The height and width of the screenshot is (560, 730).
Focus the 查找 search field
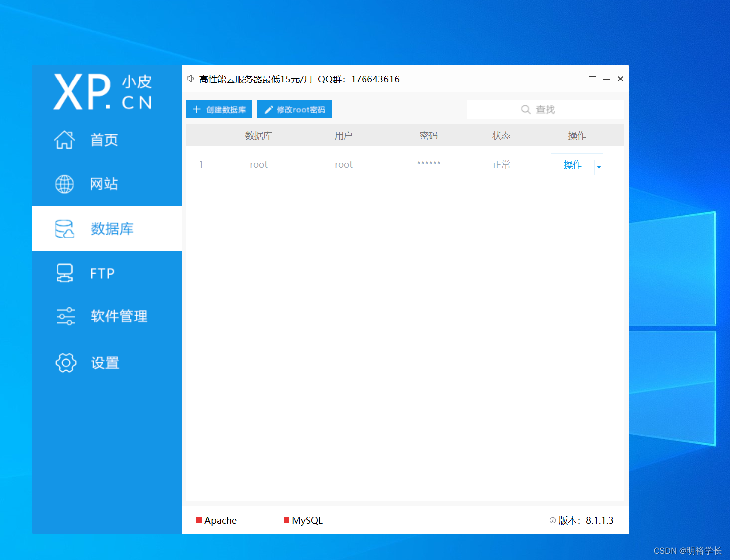(545, 109)
